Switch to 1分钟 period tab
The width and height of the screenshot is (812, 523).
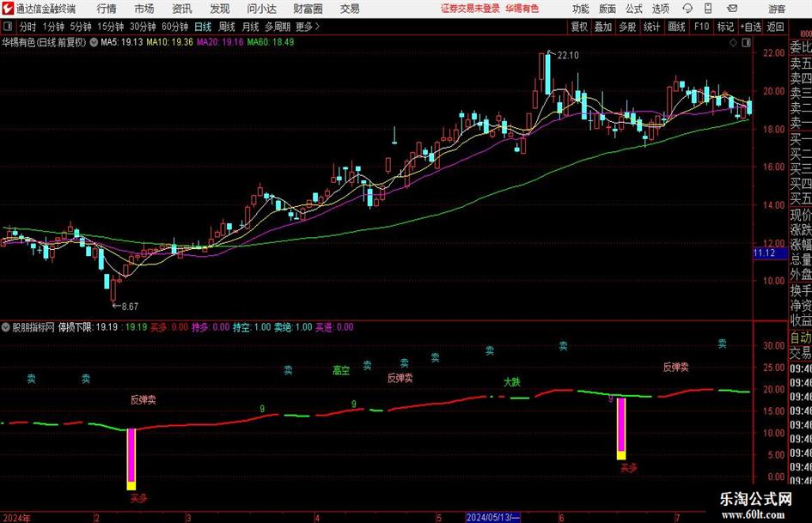pyautogui.click(x=53, y=27)
